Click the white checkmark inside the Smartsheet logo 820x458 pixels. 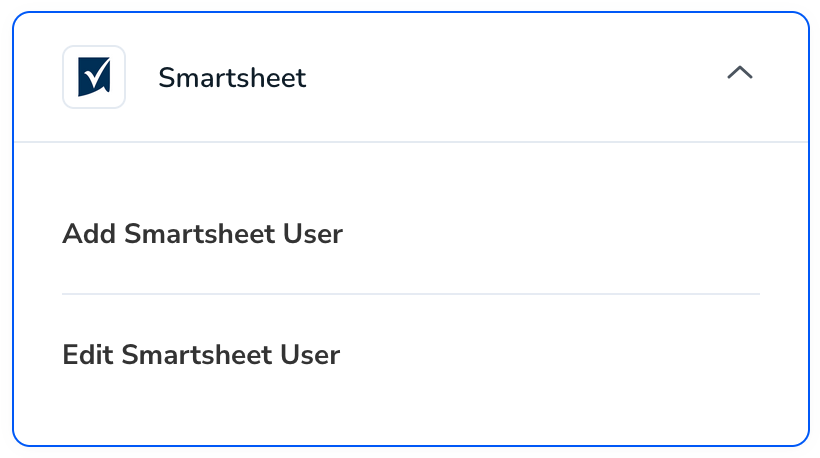(x=97, y=75)
